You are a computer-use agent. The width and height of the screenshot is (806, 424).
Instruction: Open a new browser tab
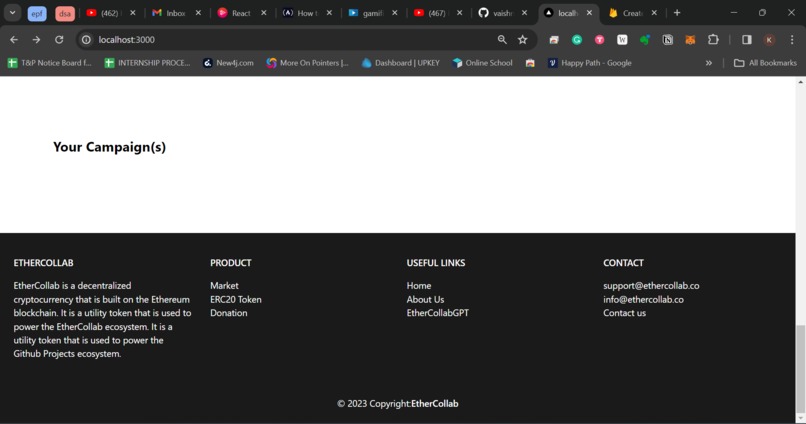[677, 13]
